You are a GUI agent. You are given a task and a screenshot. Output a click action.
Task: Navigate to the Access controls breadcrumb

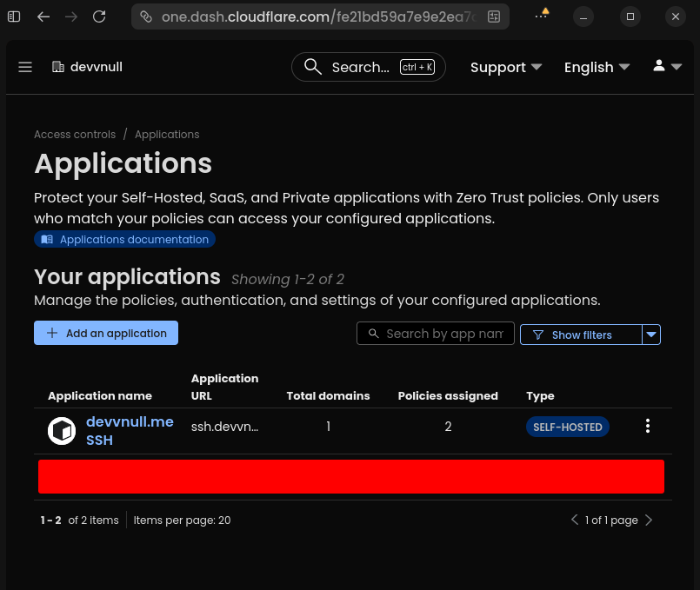point(75,134)
